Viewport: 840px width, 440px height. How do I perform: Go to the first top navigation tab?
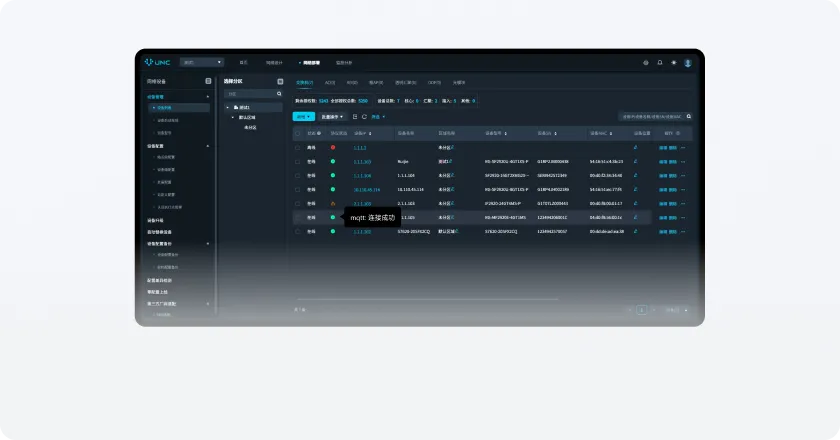tap(244, 63)
